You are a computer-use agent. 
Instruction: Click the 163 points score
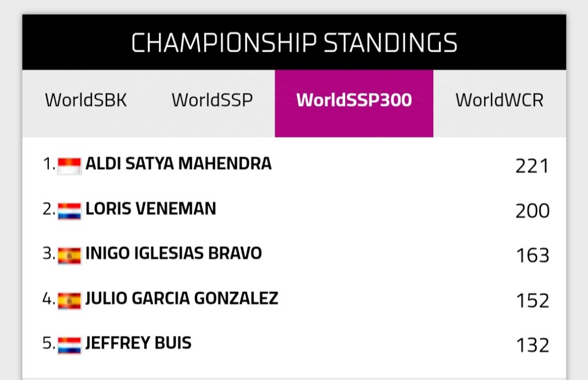[x=532, y=256]
